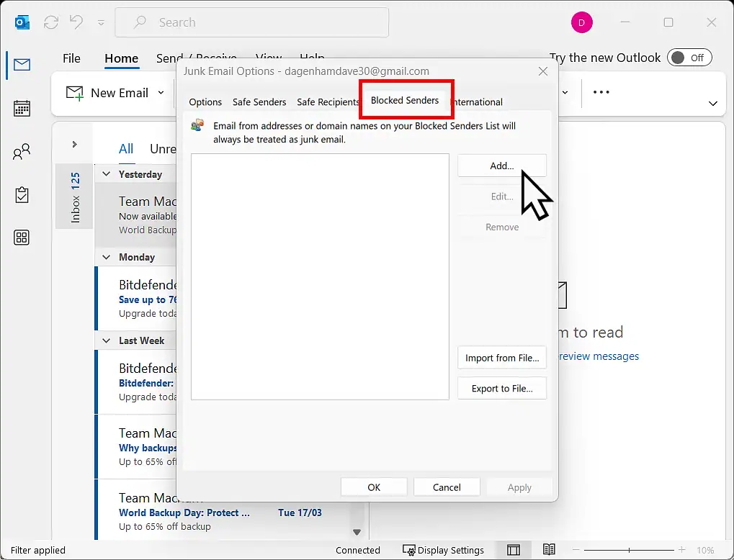Viewport: 734px width, 560px height.
Task: Open the Send / Receive ribbon tab
Action: 197,58
